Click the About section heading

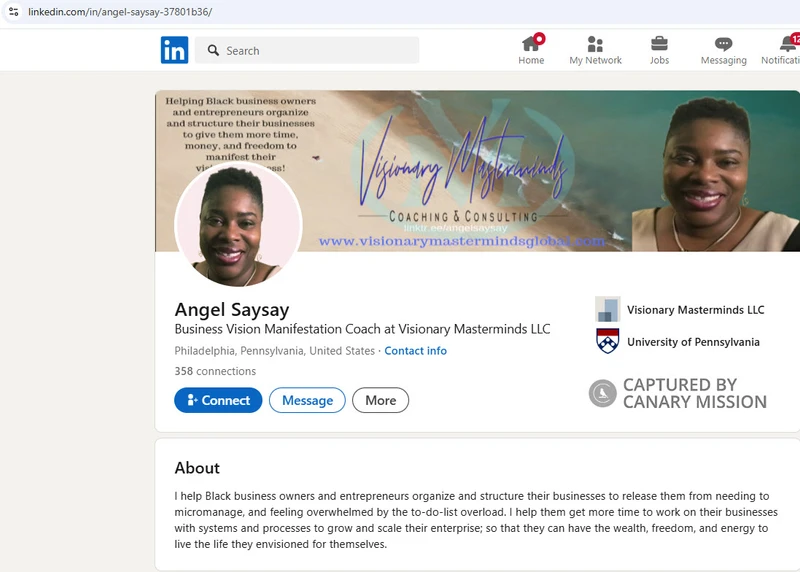(x=197, y=468)
